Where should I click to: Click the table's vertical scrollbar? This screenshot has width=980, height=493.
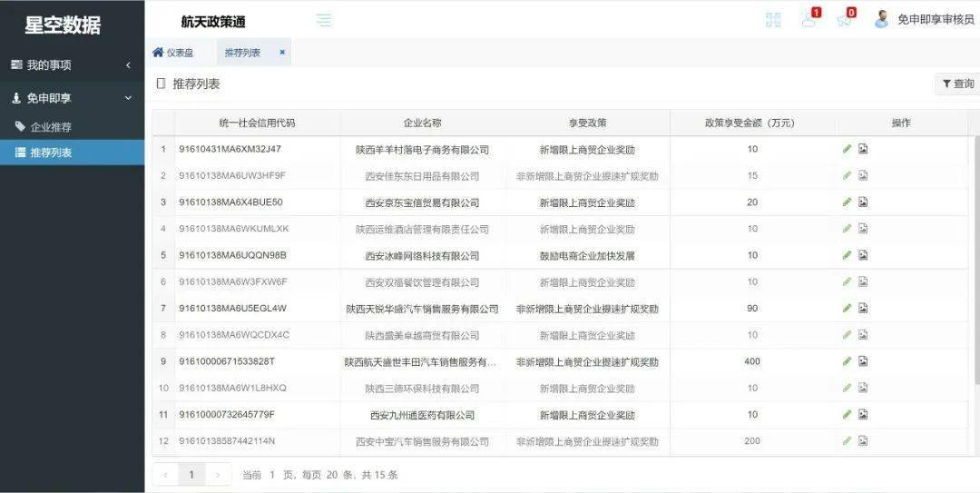tap(976, 272)
